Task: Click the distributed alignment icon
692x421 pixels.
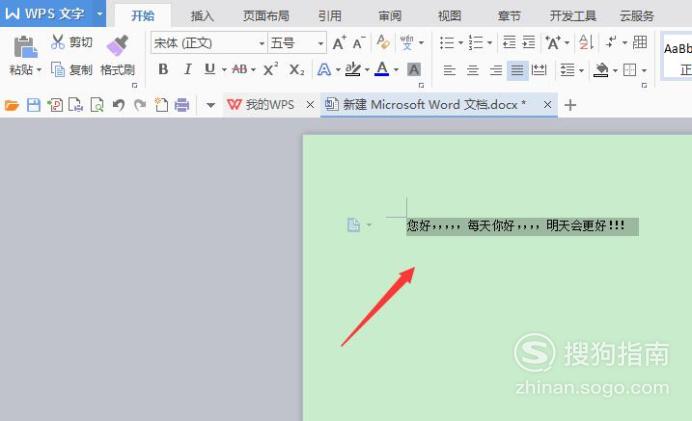Action: click(539, 70)
